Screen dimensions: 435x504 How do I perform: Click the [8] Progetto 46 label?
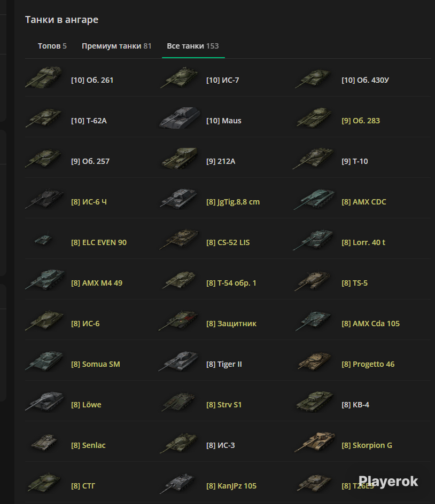[x=368, y=364]
